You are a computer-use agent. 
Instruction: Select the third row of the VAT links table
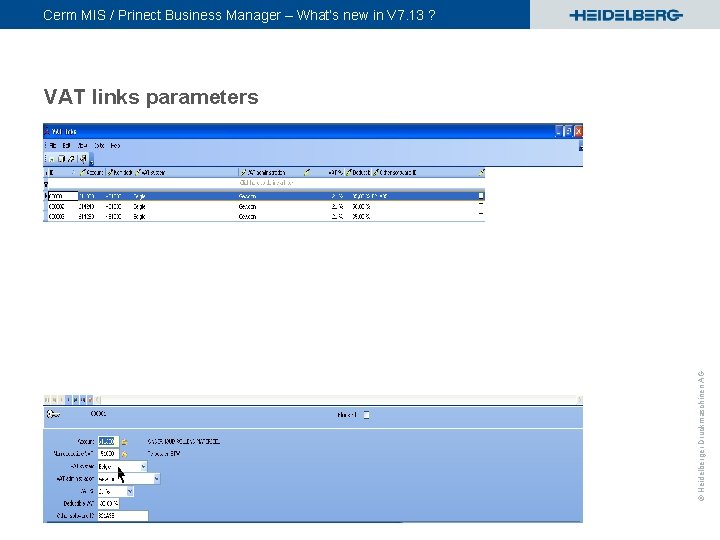click(264, 217)
